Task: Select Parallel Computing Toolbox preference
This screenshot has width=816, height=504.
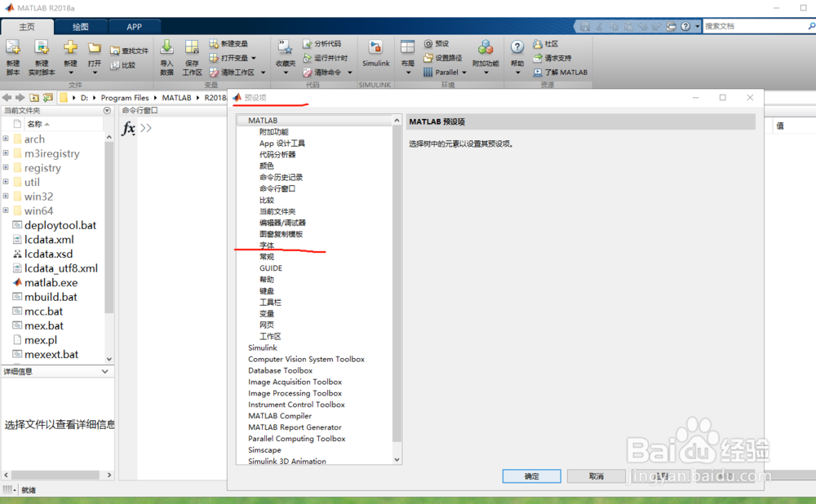Action: (297, 439)
